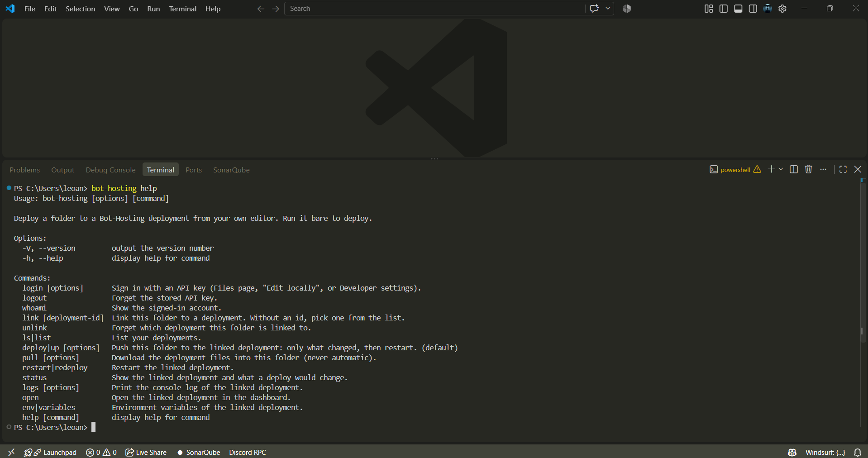Click Windsurf status bar item

tap(825, 452)
